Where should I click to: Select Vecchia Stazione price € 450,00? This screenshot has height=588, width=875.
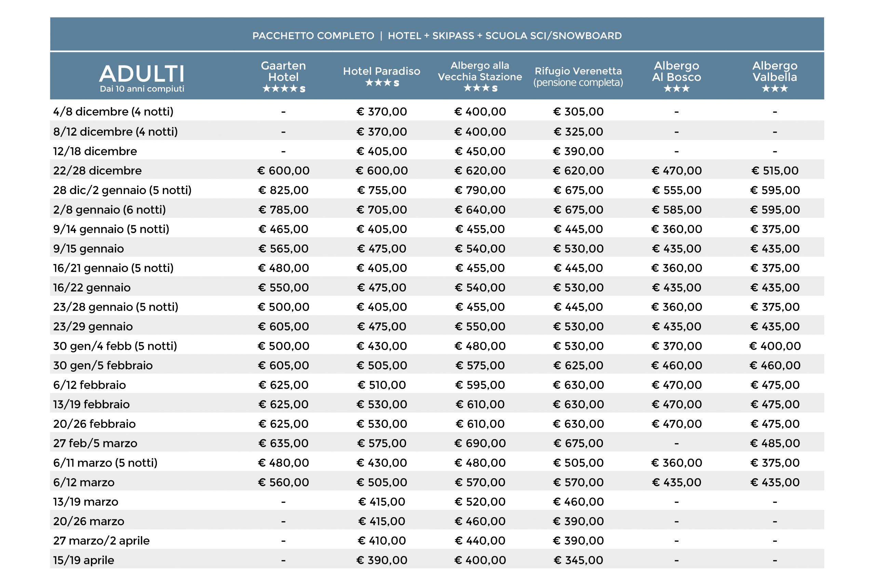click(x=480, y=151)
